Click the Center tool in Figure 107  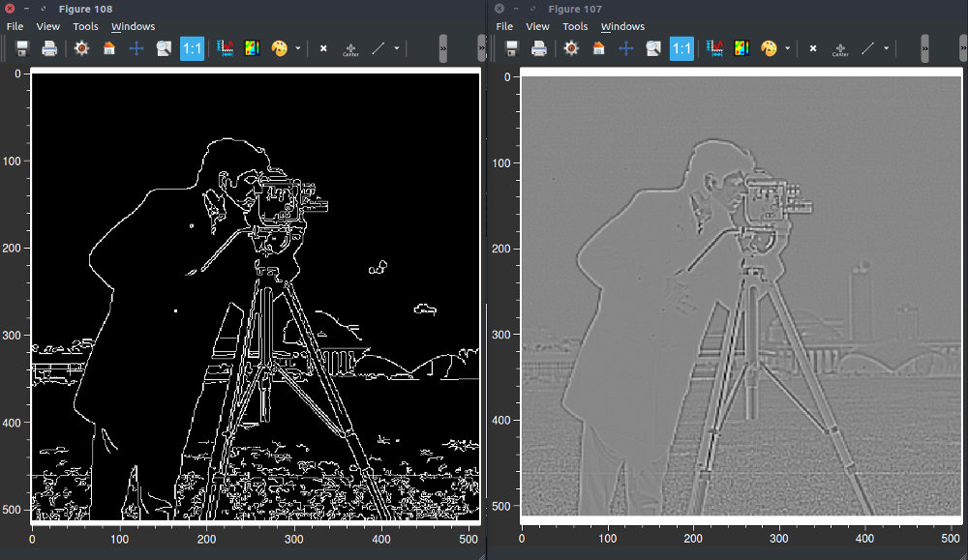tap(840, 48)
